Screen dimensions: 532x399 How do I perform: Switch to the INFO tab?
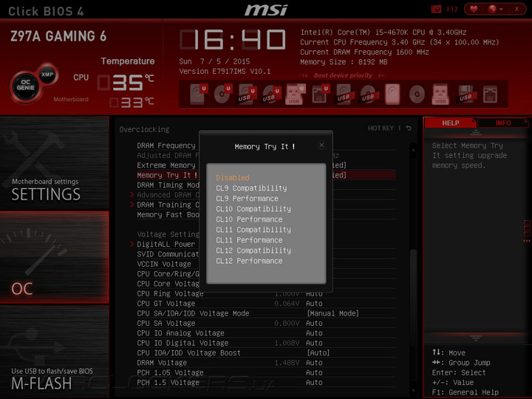coord(503,123)
